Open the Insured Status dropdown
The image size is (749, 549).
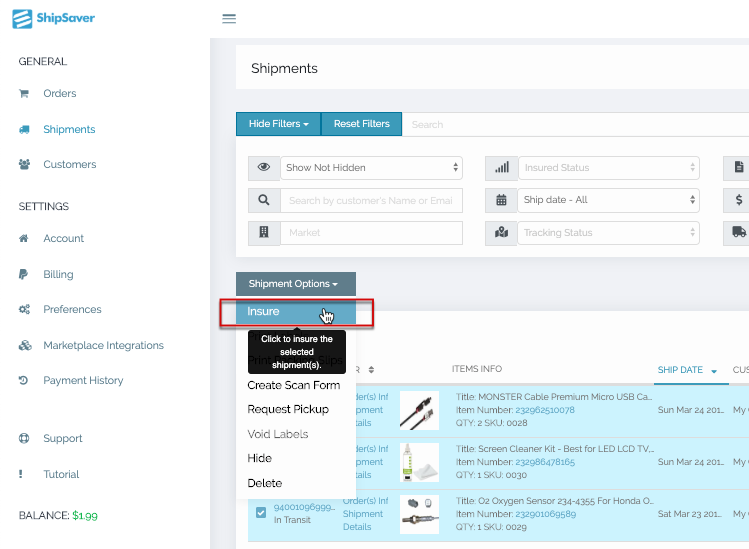pos(609,168)
